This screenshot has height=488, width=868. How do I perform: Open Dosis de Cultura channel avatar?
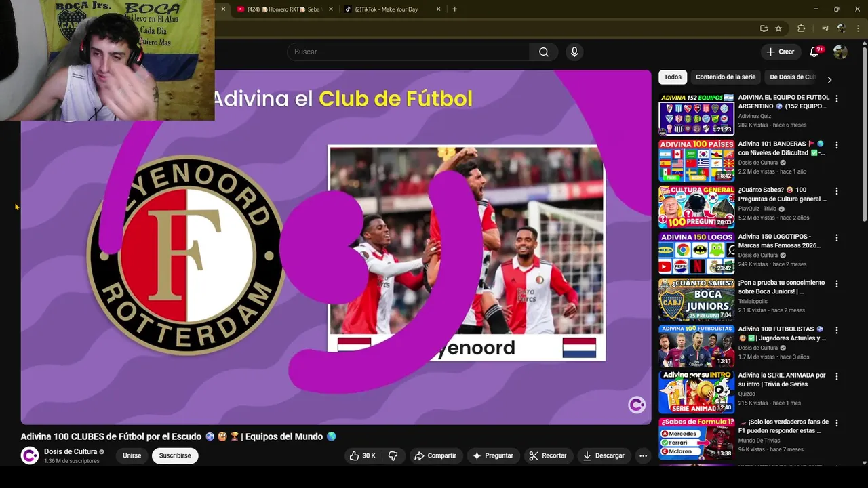click(30, 455)
